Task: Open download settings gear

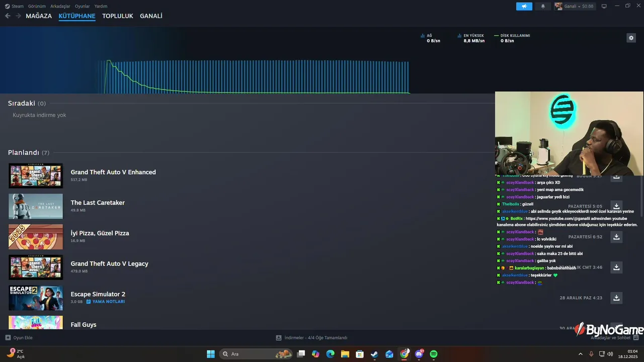Action: click(631, 38)
